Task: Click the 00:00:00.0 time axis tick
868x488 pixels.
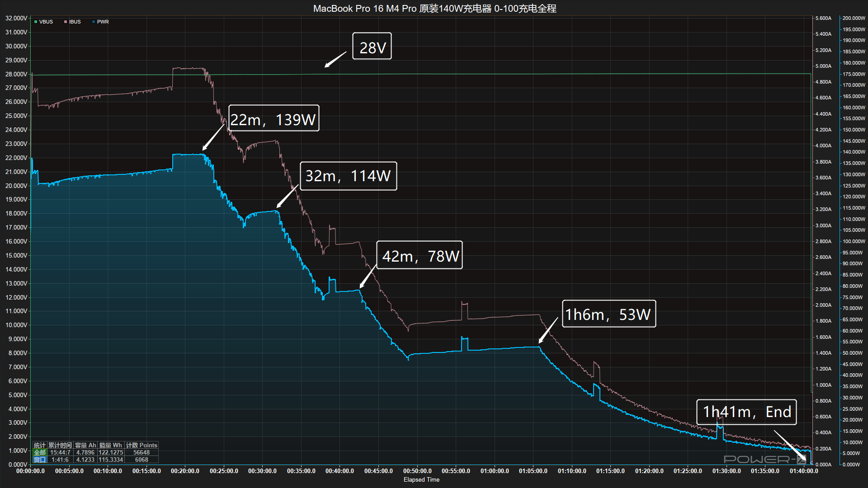Action: [x=31, y=471]
